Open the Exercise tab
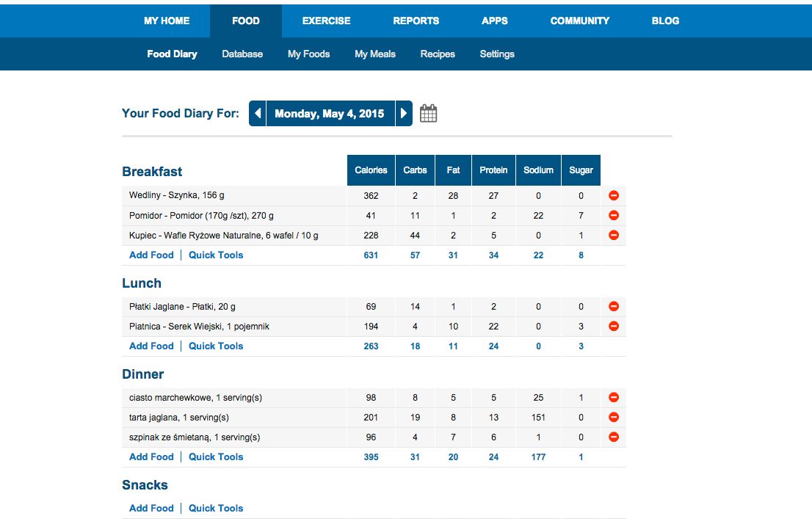The width and height of the screenshot is (812, 524). point(326,21)
